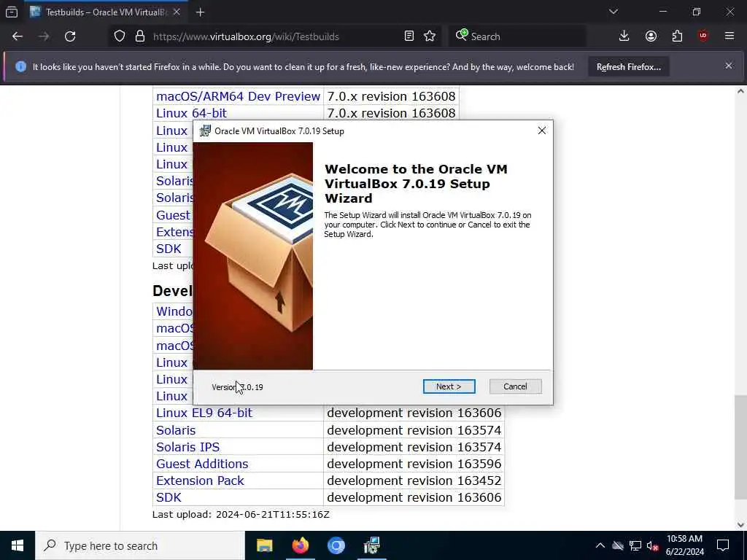Select the Testbuilds – Oracle VM VirtualBox tab
This screenshot has height=560, width=747.
coord(106,12)
